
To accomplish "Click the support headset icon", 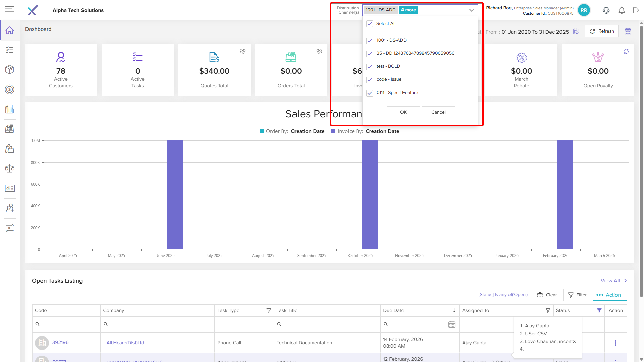I will click(x=606, y=10).
